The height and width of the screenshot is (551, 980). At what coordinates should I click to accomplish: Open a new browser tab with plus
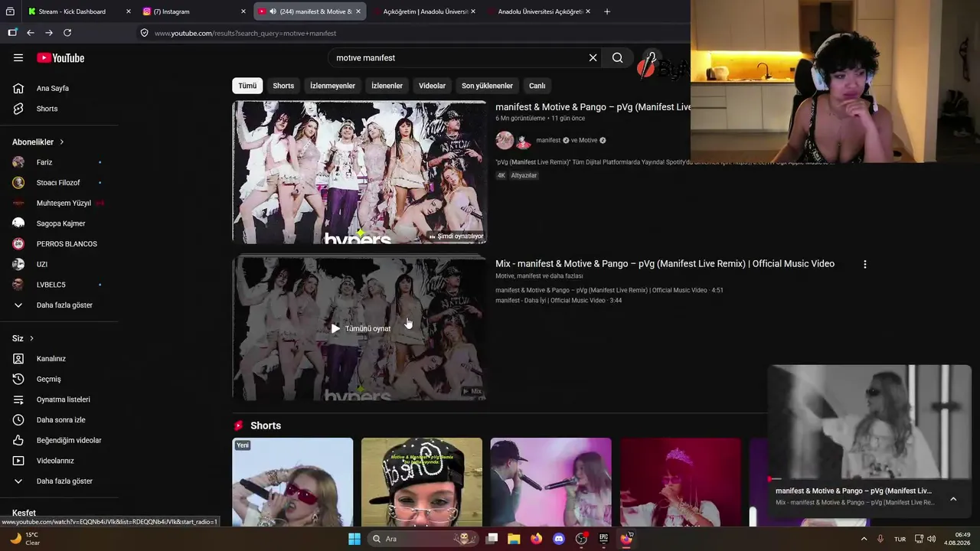pos(607,11)
